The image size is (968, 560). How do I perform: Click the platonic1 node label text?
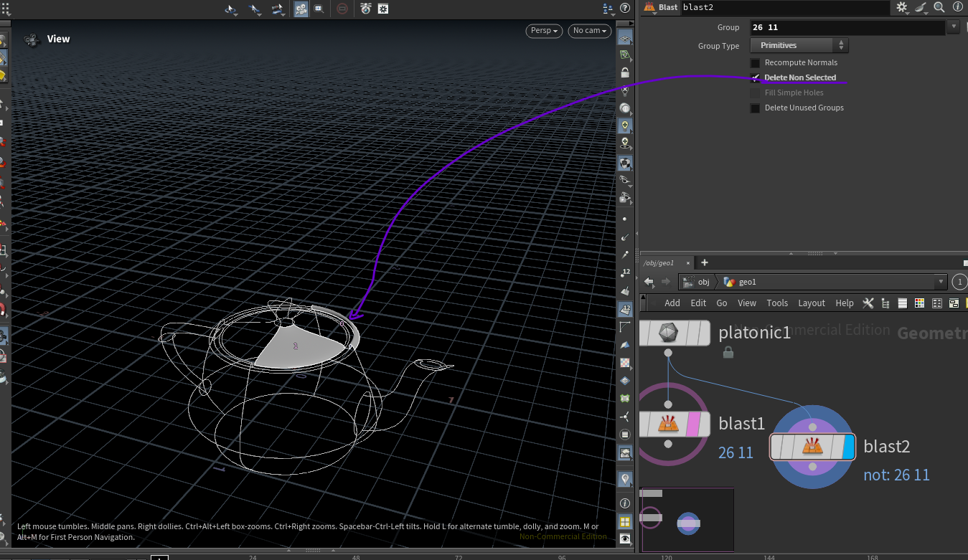point(754,332)
